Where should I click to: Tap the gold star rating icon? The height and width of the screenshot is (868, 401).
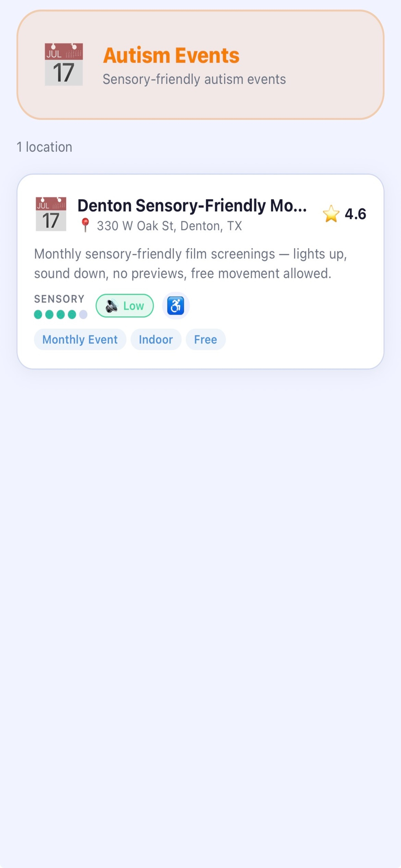pyautogui.click(x=331, y=214)
